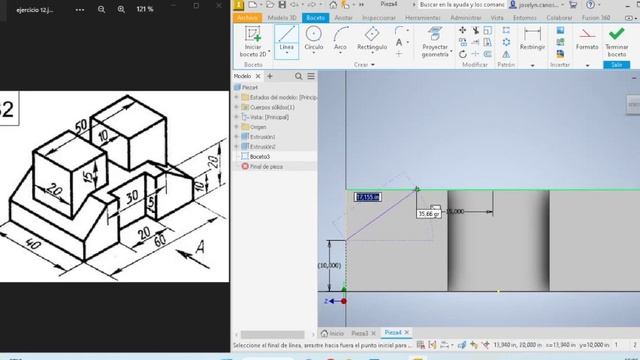This screenshot has width=640, height=360.
Task: Zoom out in the image viewer window
Action: (101, 9)
